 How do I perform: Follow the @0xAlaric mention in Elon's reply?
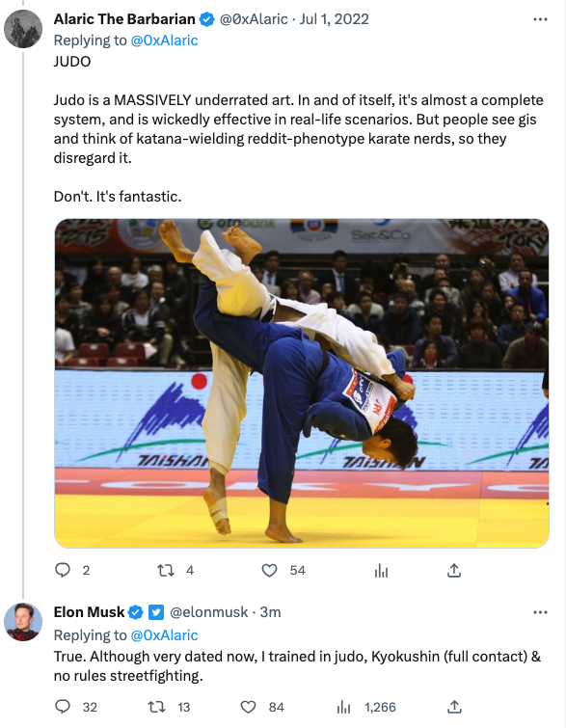point(164,634)
